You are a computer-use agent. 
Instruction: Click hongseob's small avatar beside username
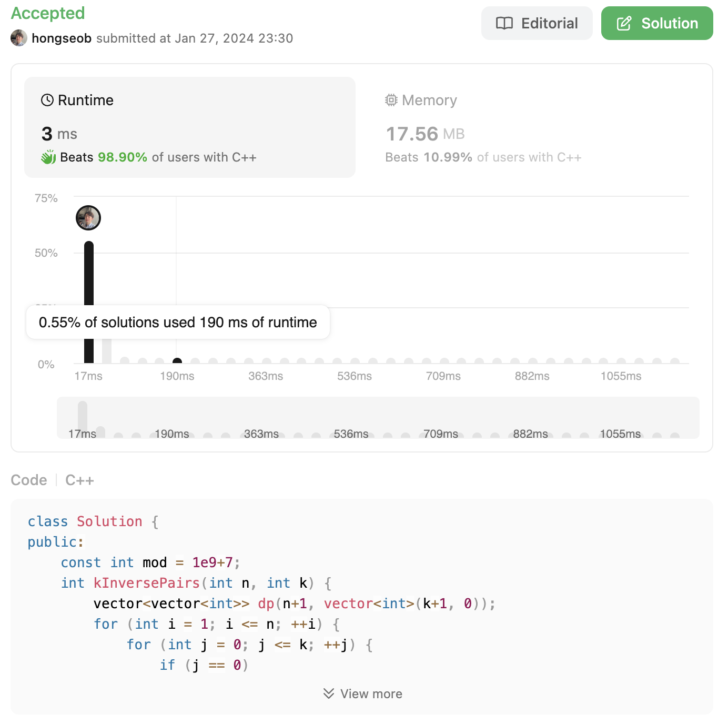pos(19,38)
